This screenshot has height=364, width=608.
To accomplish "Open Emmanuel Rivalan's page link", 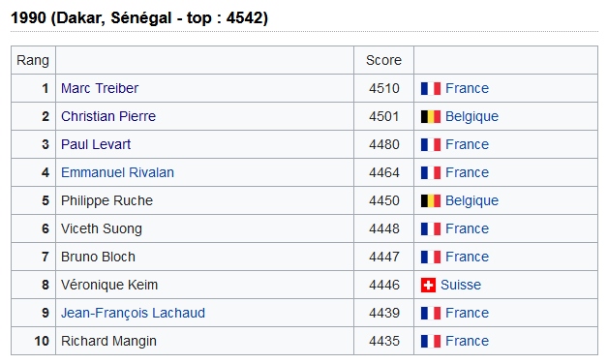I will coord(117,172).
